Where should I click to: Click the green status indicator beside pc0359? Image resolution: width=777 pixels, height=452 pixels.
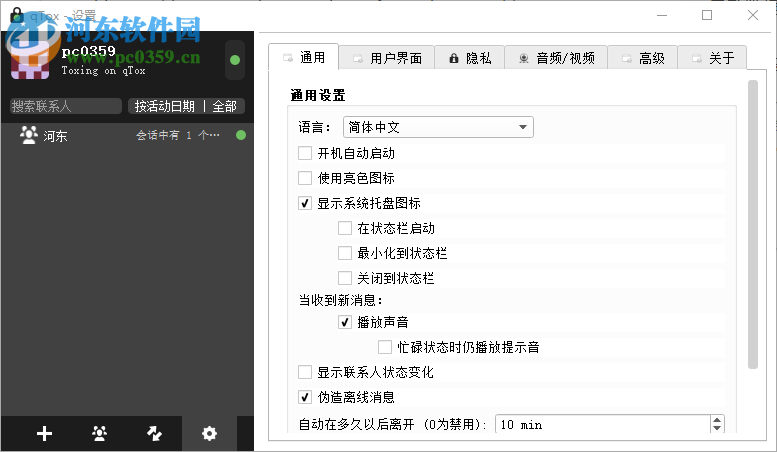click(235, 60)
